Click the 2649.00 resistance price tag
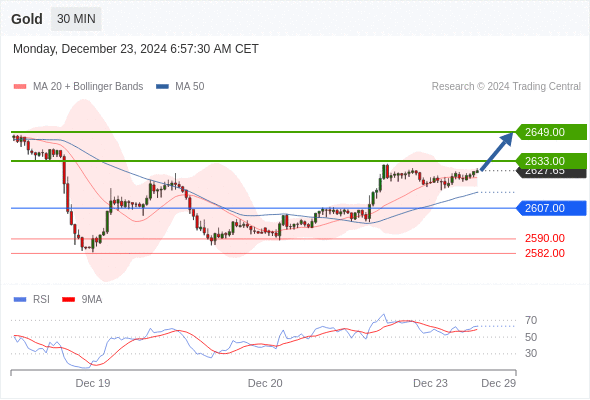The image size is (590, 400). tap(551, 132)
